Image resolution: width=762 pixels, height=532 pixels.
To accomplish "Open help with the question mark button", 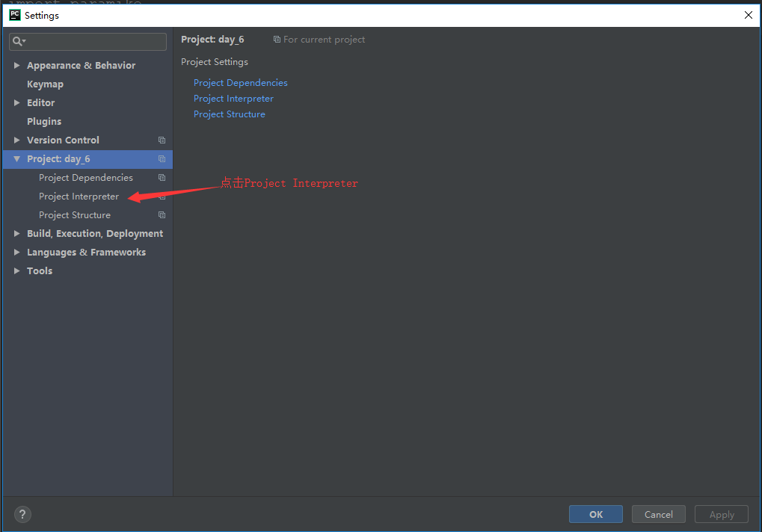I will pyautogui.click(x=22, y=514).
